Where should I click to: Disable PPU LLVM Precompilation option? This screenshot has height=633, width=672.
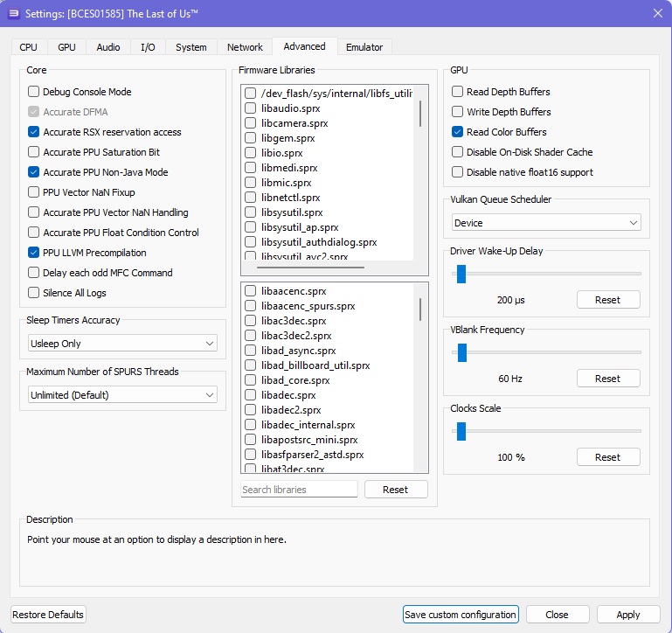34,253
